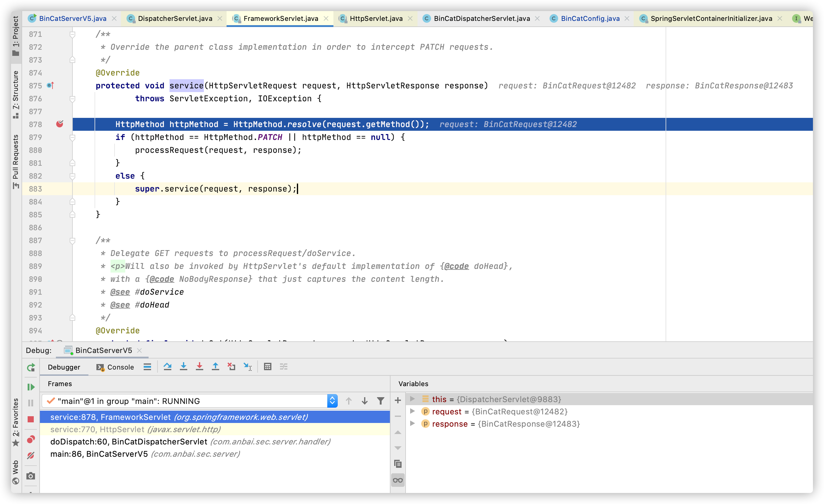
Task: Rerun BinCatServerV5 using the green rerun icon
Action: [x=31, y=367]
